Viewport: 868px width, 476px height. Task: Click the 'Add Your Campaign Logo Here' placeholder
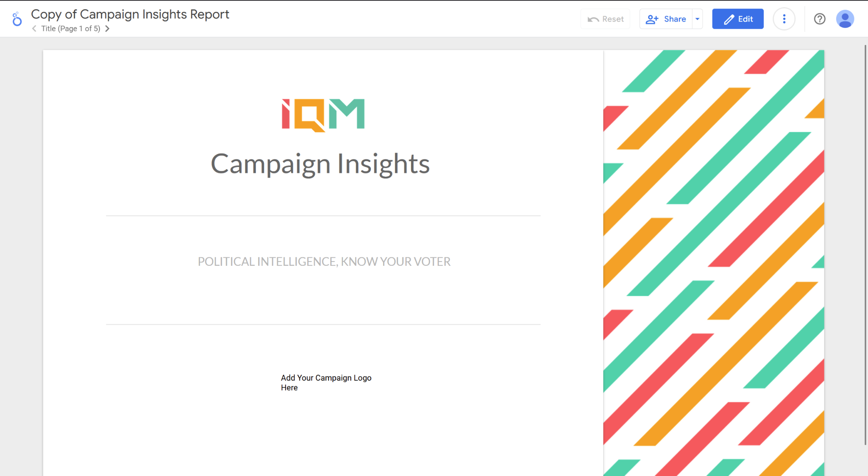326,382
